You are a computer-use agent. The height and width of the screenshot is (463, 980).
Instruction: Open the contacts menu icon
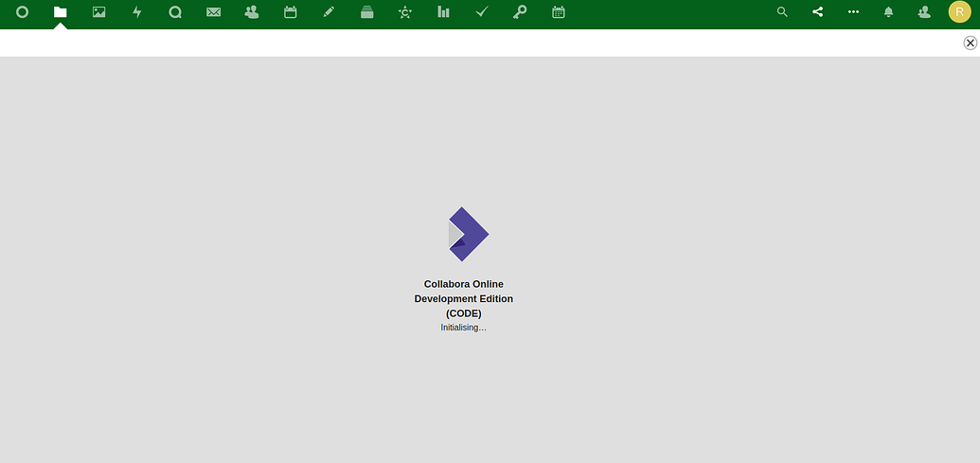point(924,12)
